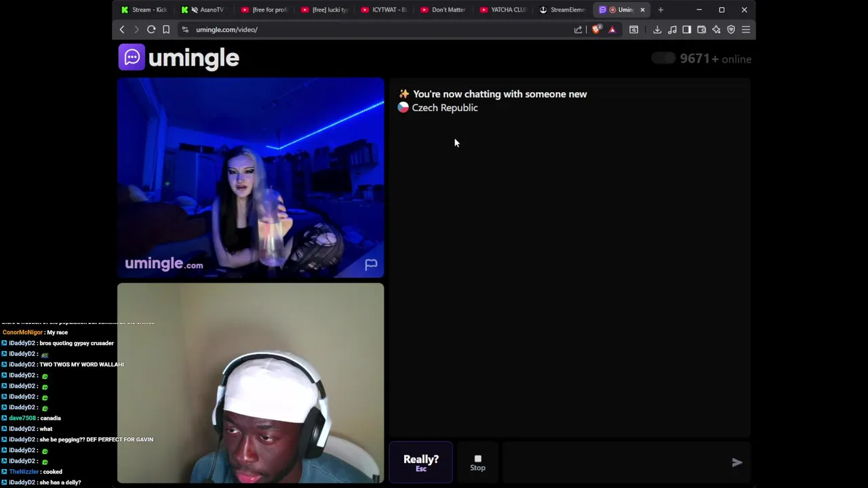
Task: Maximize the browser window
Action: (x=722, y=9)
